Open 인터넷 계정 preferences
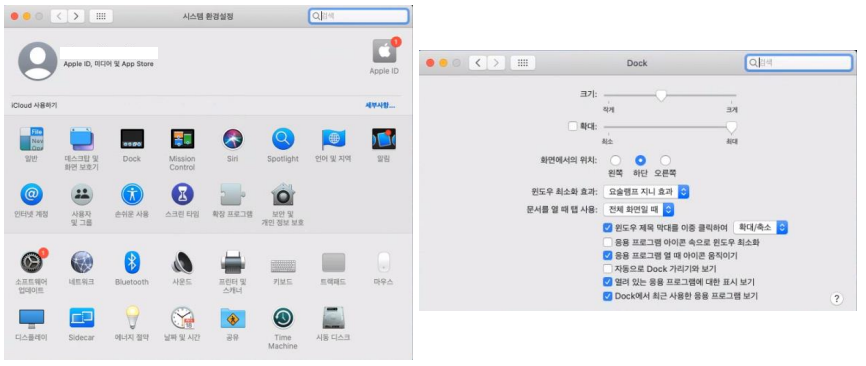The image size is (866, 366). pos(31,194)
